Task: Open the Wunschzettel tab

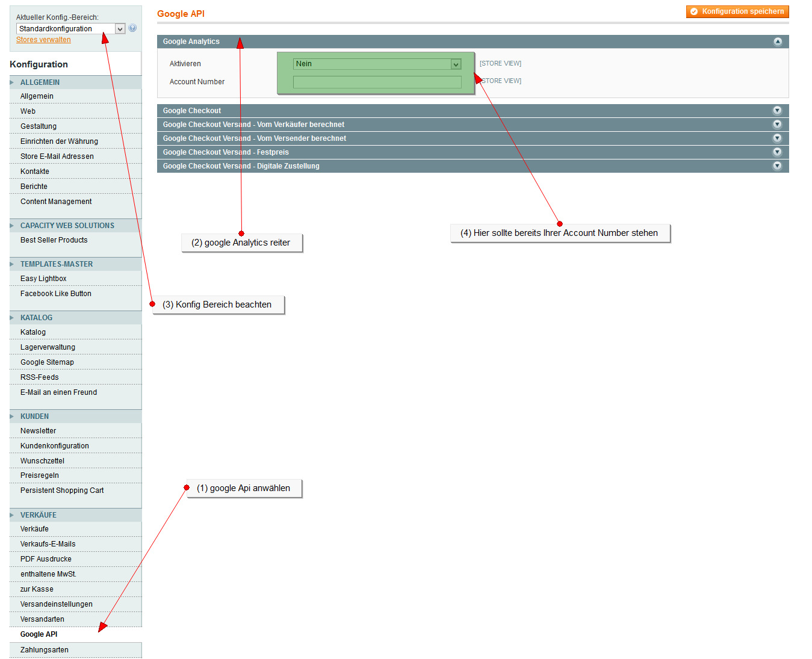Action: click(75, 461)
